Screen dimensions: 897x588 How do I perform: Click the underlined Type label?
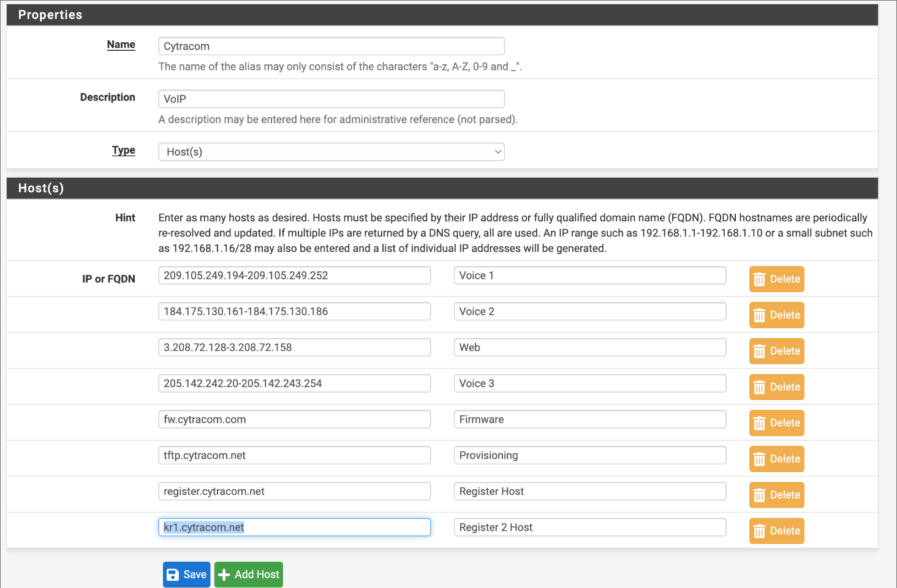click(123, 150)
